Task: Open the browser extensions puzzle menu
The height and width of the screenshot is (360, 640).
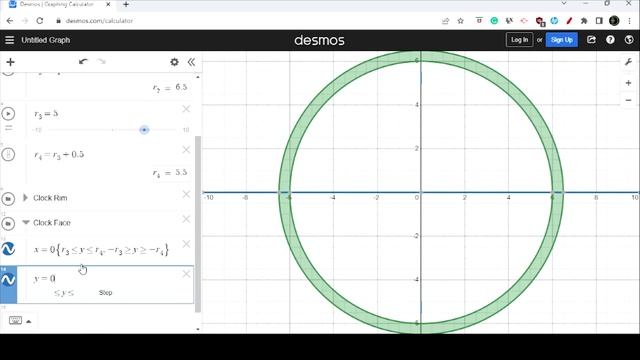Action: point(584,21)
